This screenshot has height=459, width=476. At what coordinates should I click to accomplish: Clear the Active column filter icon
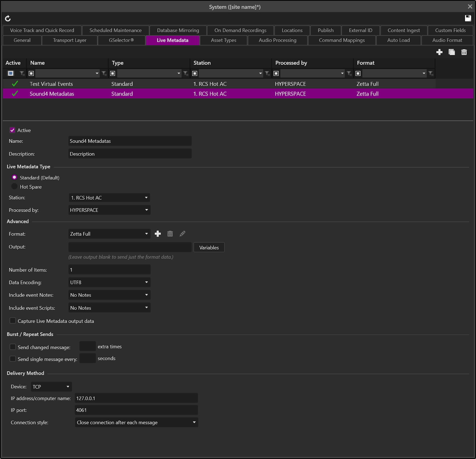click(x=22, y=73)
